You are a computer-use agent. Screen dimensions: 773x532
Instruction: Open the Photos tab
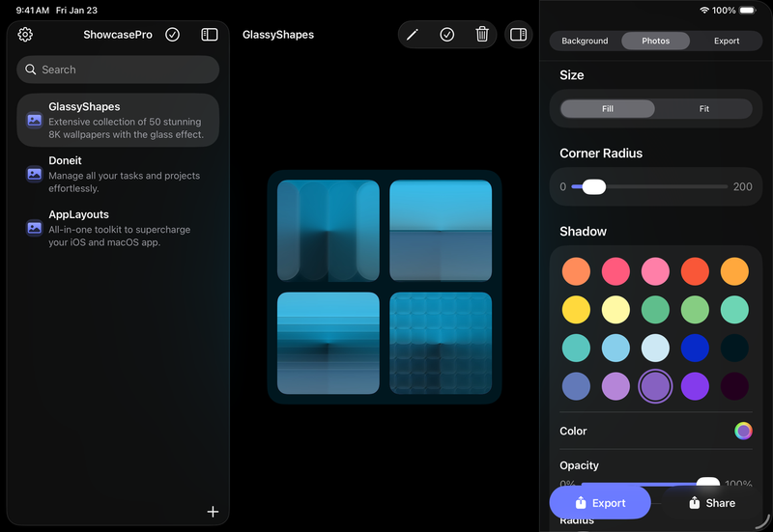click(x=656, y=42)
